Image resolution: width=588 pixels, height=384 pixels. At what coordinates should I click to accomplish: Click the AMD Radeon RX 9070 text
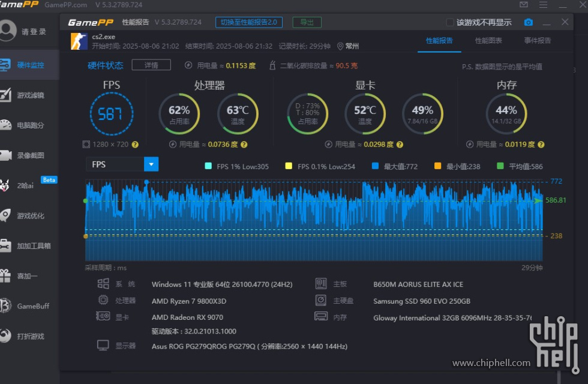pyautogui.click(x=187, y=317)
